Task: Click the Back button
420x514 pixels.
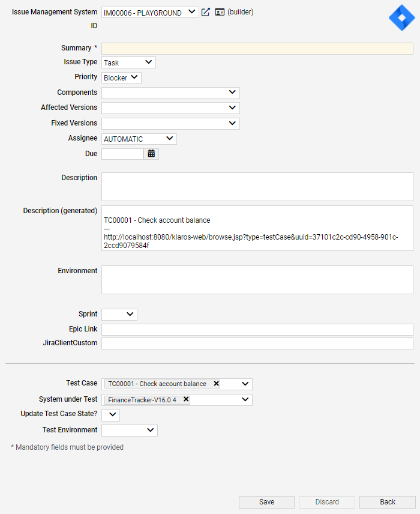Action: pyautogui.click(x=387, y=502)
